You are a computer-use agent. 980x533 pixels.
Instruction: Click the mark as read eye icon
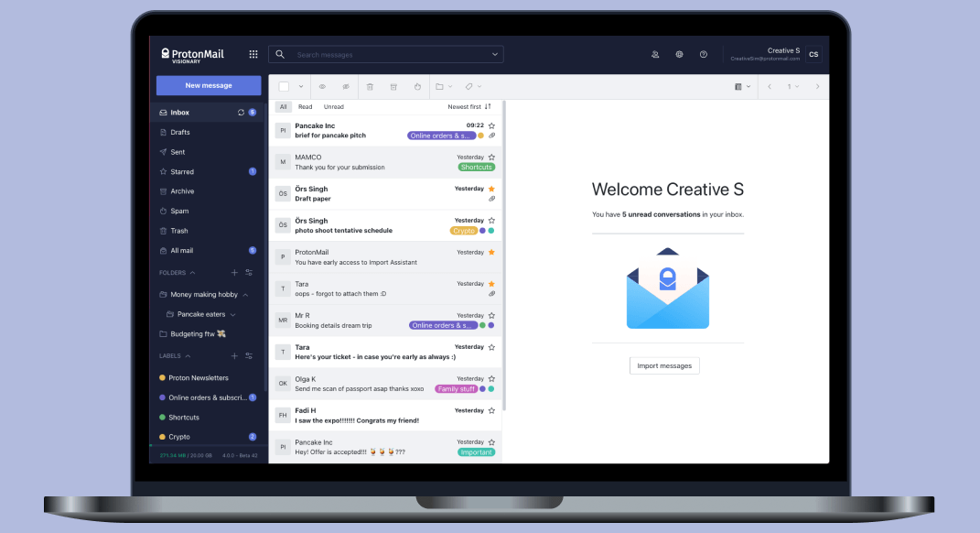point(322,87)
